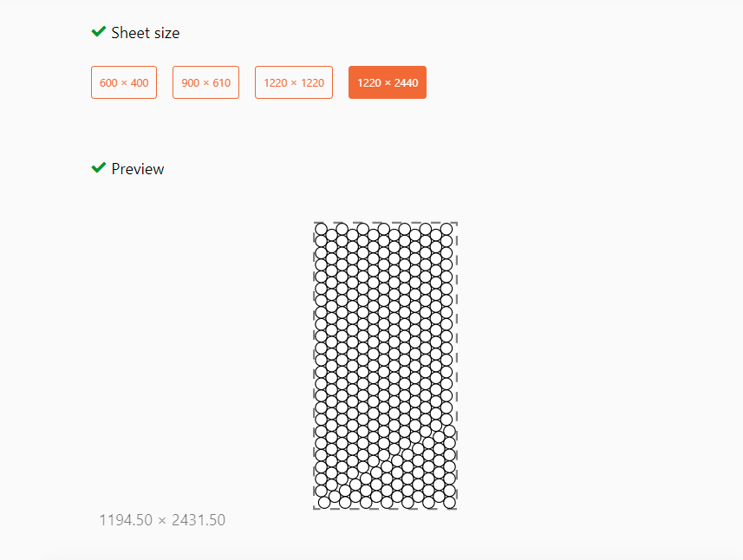Click the 2431.50 height value
This screenshot has width=743, height=560.
coord(199,520)
